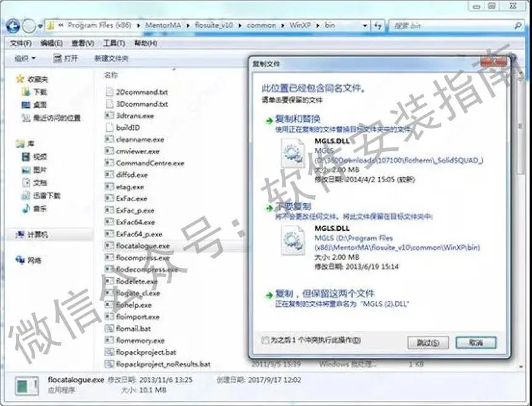Click the flomemory.exe file icon
This screenshot has height=406, width=532.
coord(109,340)
